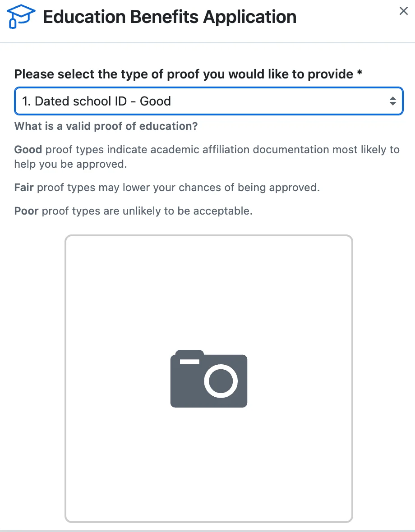This screenshot has height=532, width=415.
Task: Select the '1. Dated school ID - Good' text
Action: point(97,101)
